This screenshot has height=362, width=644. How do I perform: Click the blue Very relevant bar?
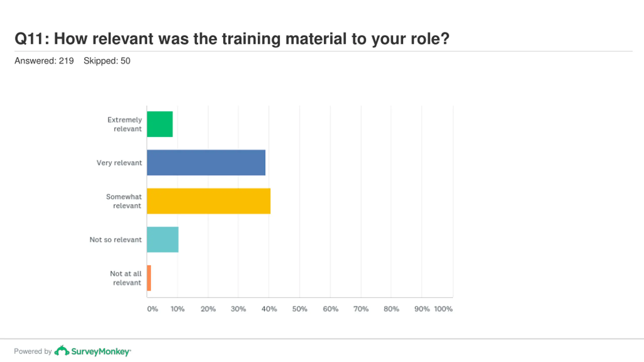click(x=206, y=163)
